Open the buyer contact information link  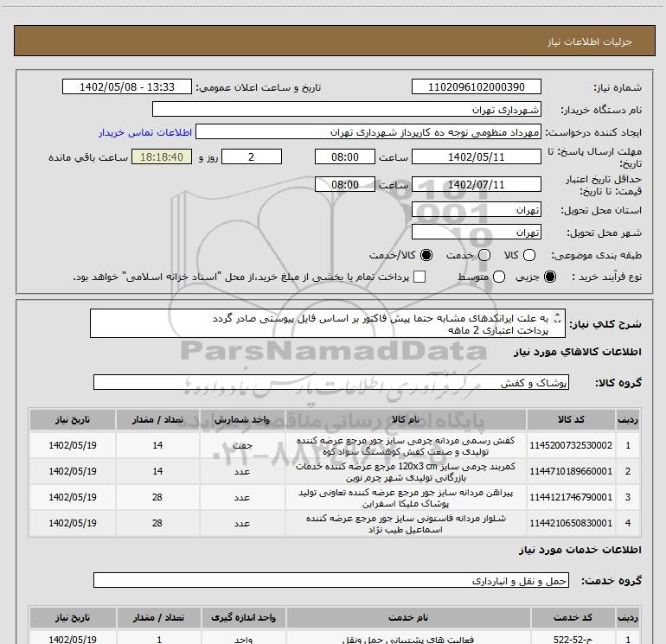145,132
